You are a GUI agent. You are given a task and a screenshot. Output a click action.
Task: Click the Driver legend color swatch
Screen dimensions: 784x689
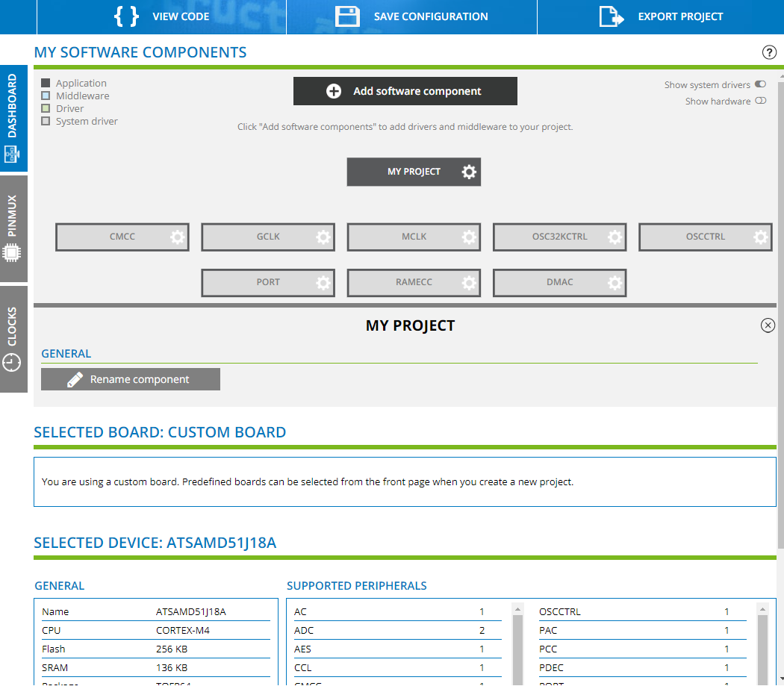pyautogui.click(x=46, y=108)
